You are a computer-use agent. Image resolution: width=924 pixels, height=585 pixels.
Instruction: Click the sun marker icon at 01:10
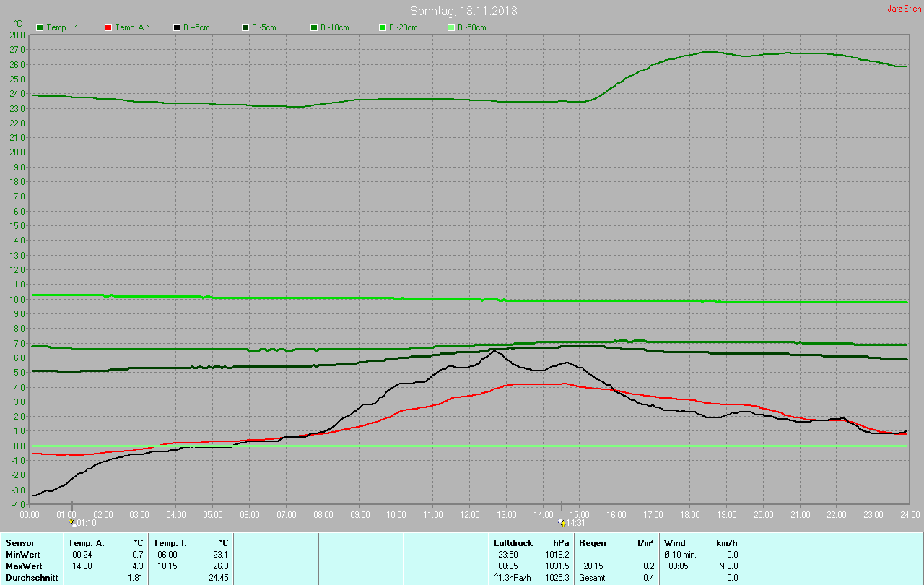click(71, 521)
